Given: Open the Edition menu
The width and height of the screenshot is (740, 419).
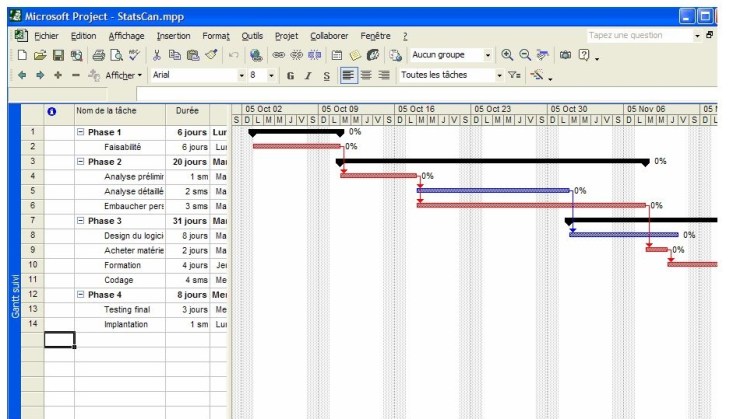Looking at the screenshot, I should click(84, 36).
